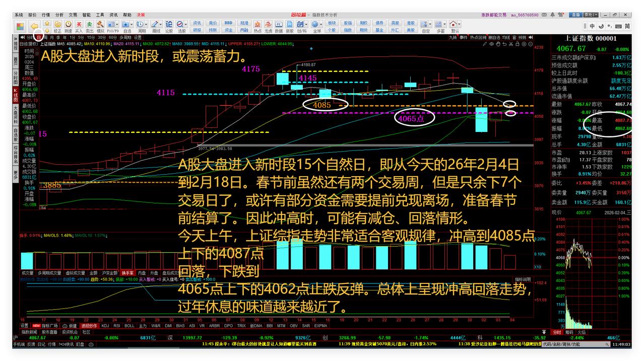Click the 选股 stock picker icon

pyautogui.click(x=180, y=24)
